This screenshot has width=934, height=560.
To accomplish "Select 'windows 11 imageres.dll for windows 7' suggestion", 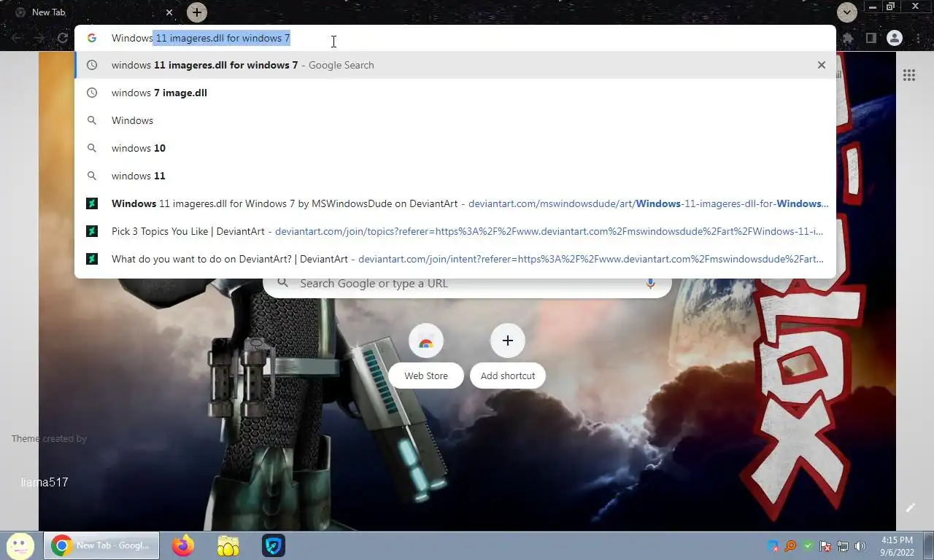I will click(x=455, y=65).
